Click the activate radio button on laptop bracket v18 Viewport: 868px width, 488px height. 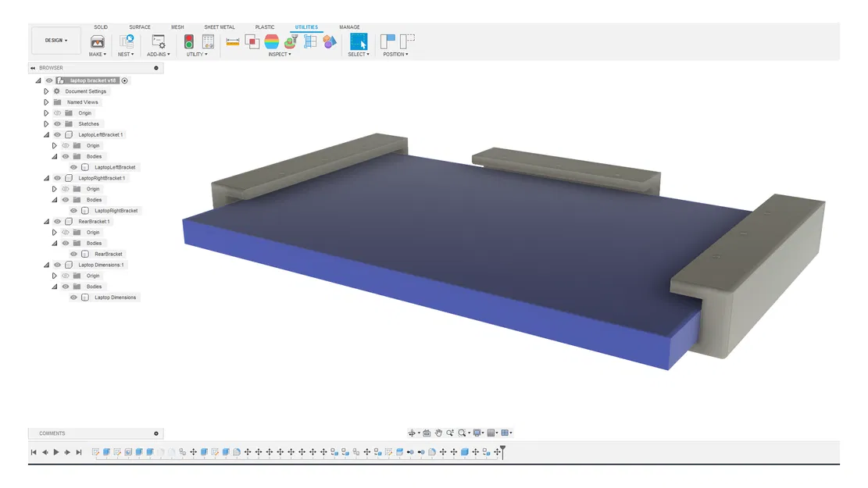[124, 80]
